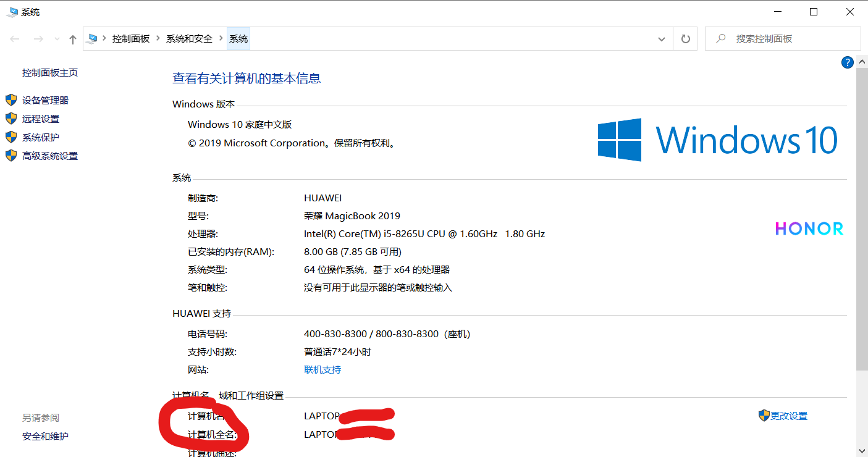Refresh the control panel address bar
Screen dimensions: 868x457
[685, 39]
